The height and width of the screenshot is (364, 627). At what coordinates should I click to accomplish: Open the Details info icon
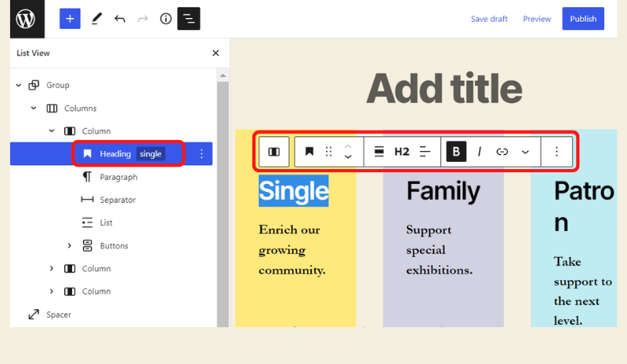click(x=165, y=19)
